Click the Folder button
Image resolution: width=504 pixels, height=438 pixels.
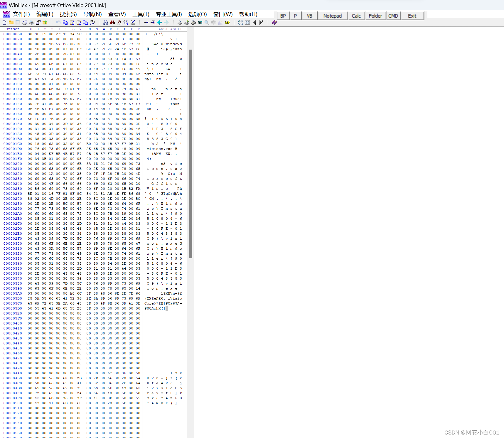click(x=375, y=16)
